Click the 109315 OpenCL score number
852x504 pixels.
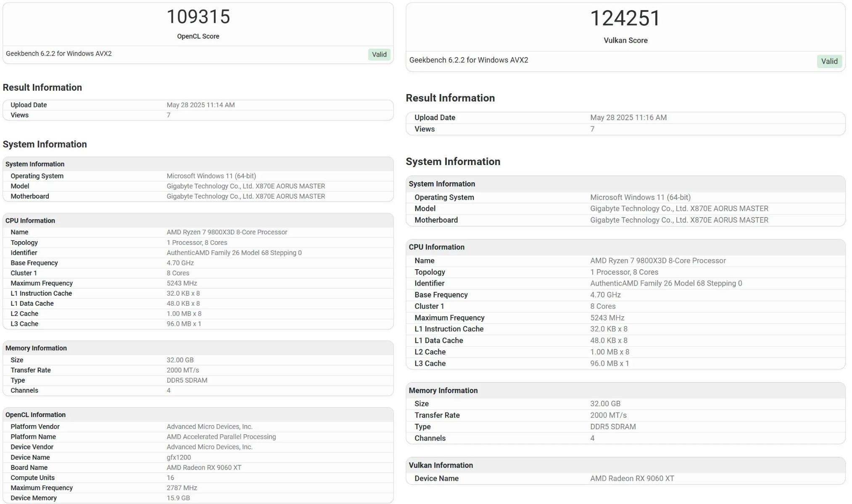198,17
